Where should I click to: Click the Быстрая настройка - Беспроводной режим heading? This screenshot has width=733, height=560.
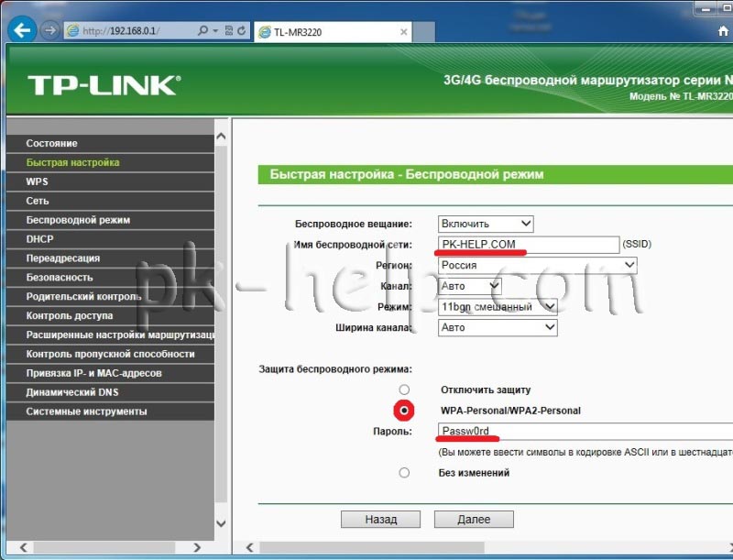pos(407,174)
